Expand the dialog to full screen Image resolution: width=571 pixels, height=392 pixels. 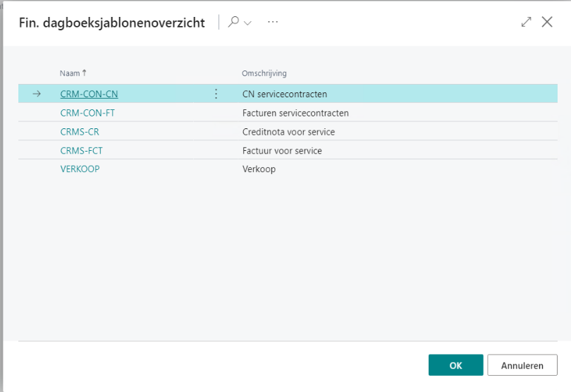(526, 22)
